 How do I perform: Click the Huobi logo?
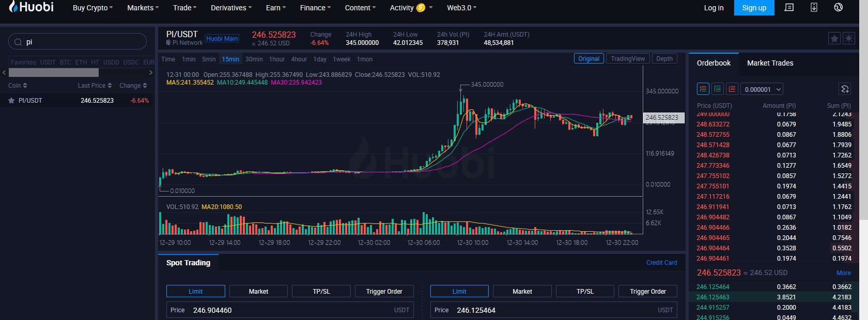[32, 7]
